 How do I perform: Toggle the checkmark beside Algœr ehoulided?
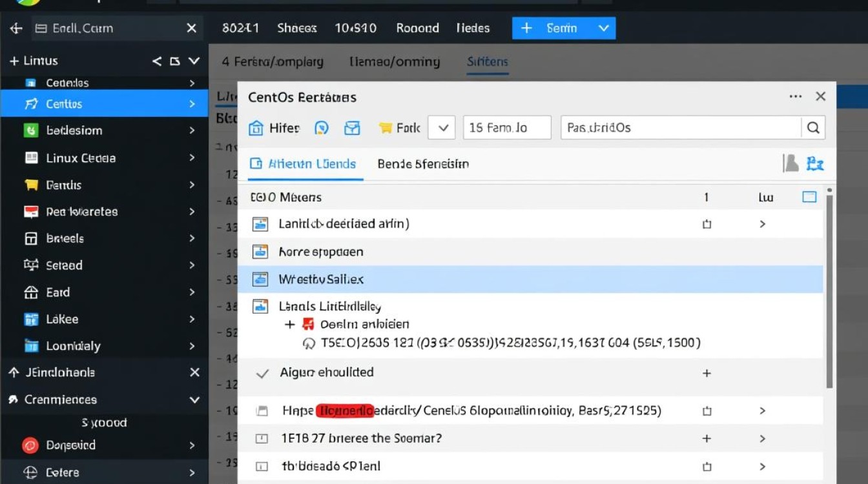click(262, 374)
